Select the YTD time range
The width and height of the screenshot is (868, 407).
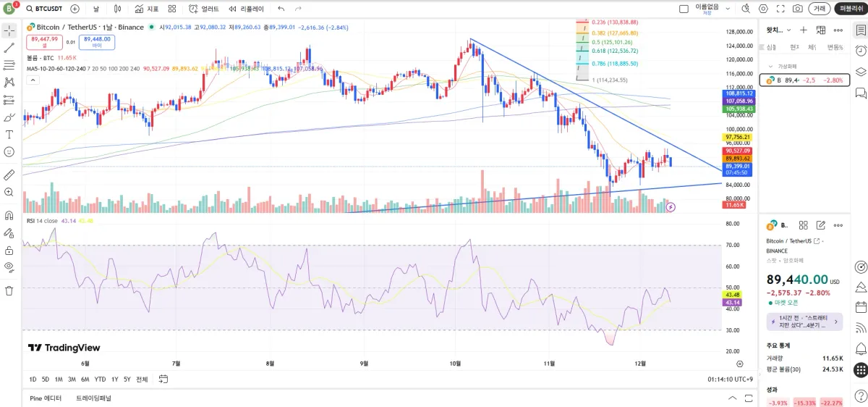pos(100,379)
